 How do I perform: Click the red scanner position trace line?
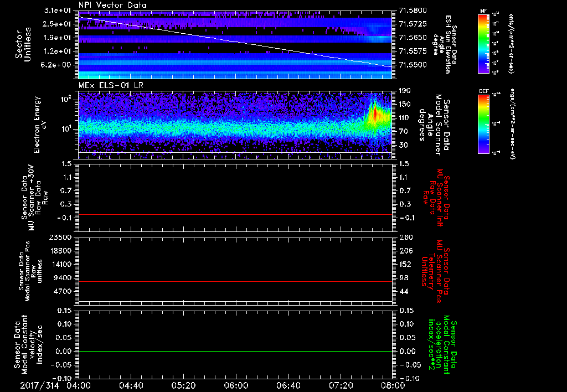235,282
